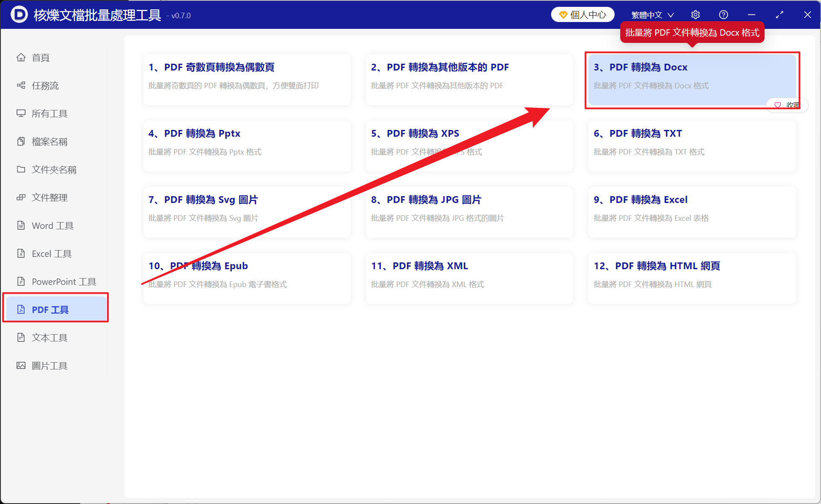Image resolution: width=821 pixels, height=504 pixels.
Task: Open tool 9 PDF 轉換為 Excel
Action: point(692,212)
